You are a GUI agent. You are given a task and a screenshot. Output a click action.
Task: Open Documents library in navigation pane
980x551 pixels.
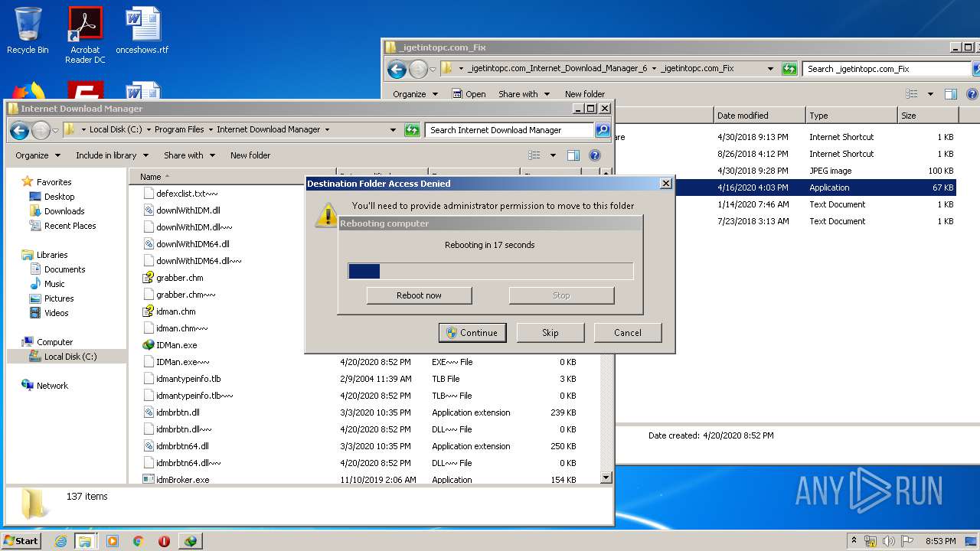(64, 269)
